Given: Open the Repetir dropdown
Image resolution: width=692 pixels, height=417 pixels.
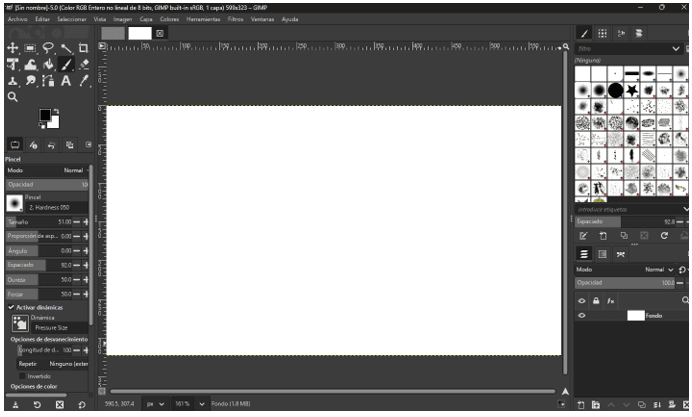Looking at the screenshot, I should pos(53,364).
